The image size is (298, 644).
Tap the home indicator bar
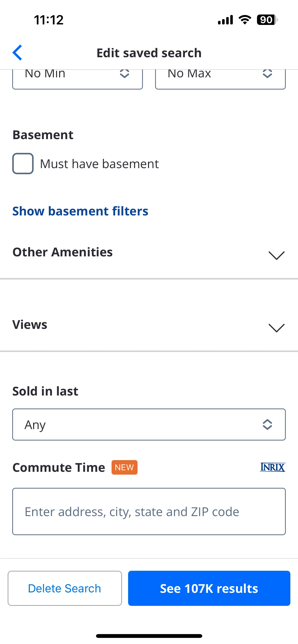point(149,636)
